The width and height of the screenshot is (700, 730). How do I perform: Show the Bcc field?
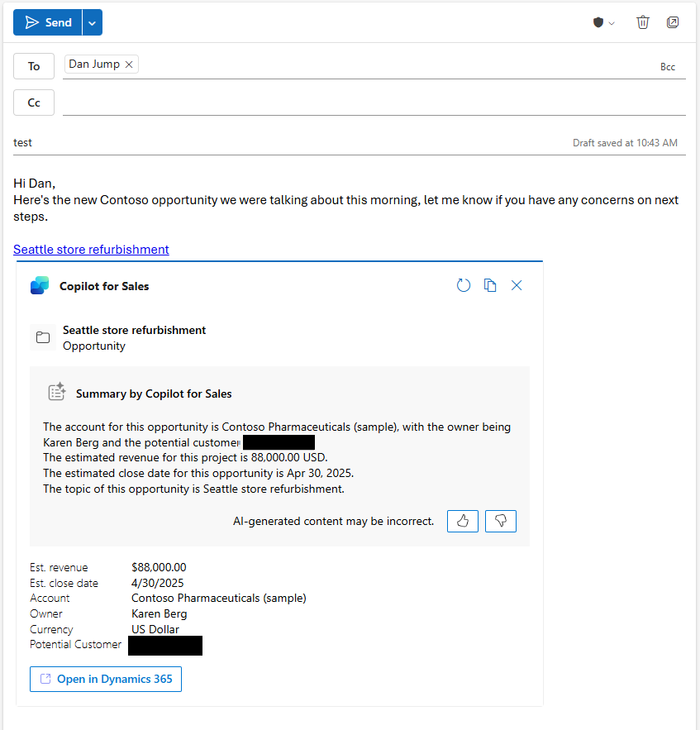(x=667, y=67)
